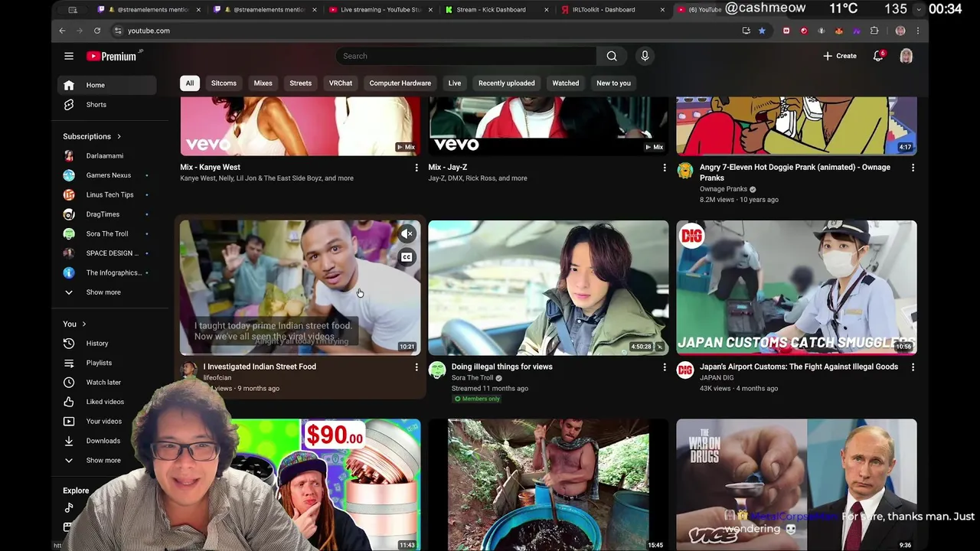Select the New to you chip
The height and width of the screenshot is (551, 980).
[613, 83]
